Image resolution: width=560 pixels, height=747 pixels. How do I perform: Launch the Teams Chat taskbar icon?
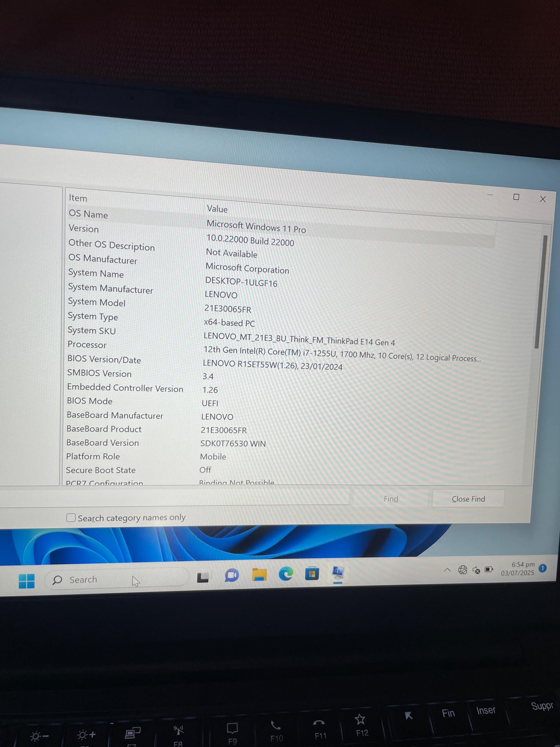click(232, 575)
